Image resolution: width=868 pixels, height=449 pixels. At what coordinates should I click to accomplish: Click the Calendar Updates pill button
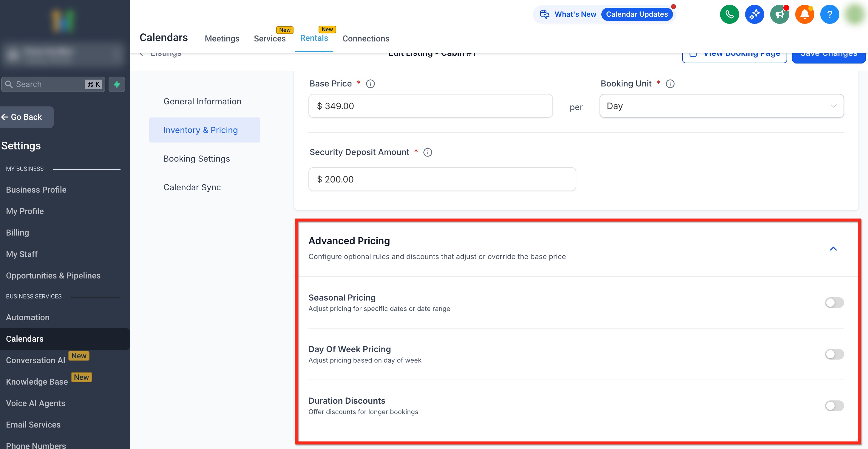click(x=637, y=14)
